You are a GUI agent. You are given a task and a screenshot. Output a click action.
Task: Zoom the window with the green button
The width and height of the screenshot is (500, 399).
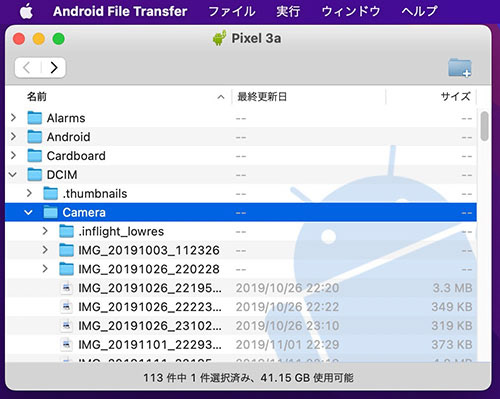(x=59, y=39)
